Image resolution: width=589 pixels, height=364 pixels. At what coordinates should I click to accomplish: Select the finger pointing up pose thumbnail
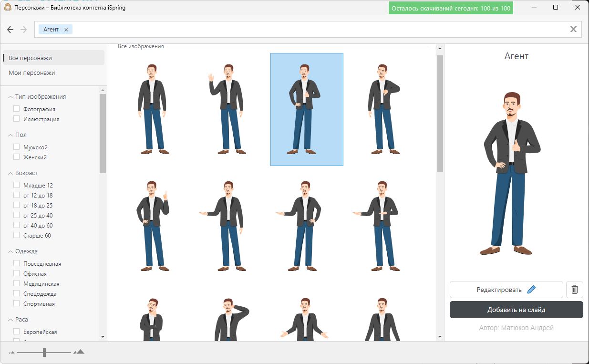pyautogui.click(x=153, y=226)
